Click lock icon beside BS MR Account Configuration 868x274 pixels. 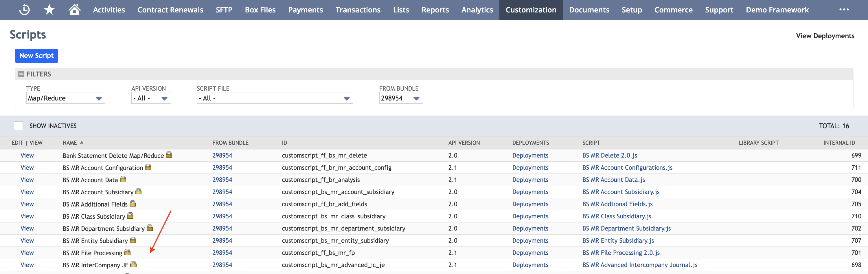point(148,167)
